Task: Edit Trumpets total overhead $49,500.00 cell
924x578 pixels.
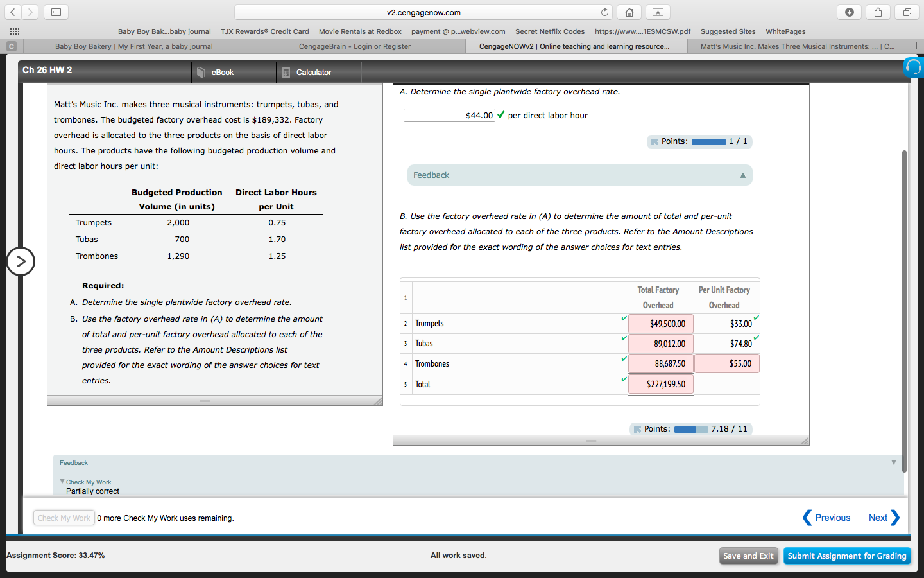Action: (661, 324)
